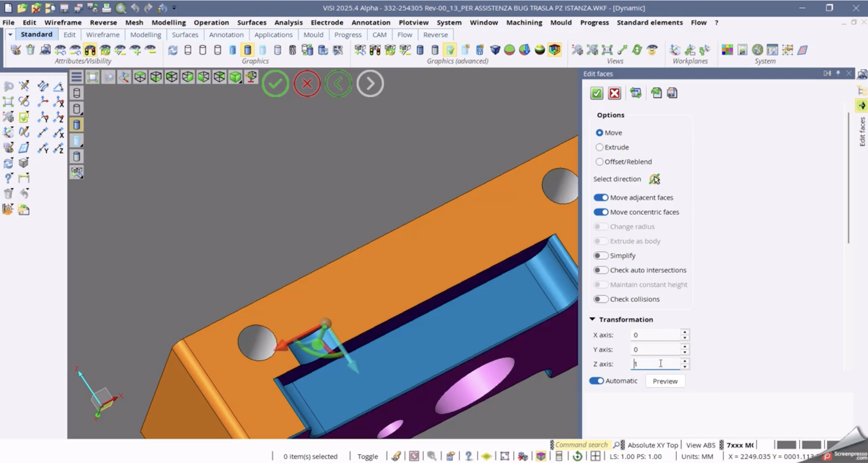The image size is (868, 463).
Task: Click the Preview button
Action: [665, 381]
